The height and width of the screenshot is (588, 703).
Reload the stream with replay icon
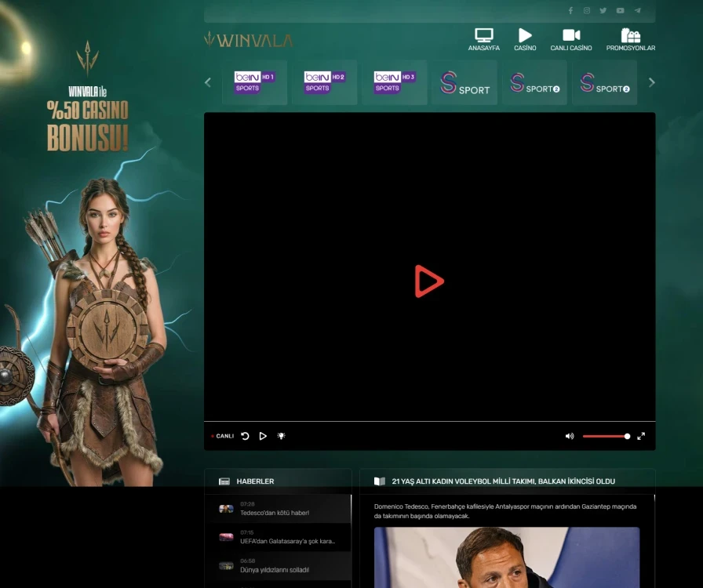tap(246, 436)
